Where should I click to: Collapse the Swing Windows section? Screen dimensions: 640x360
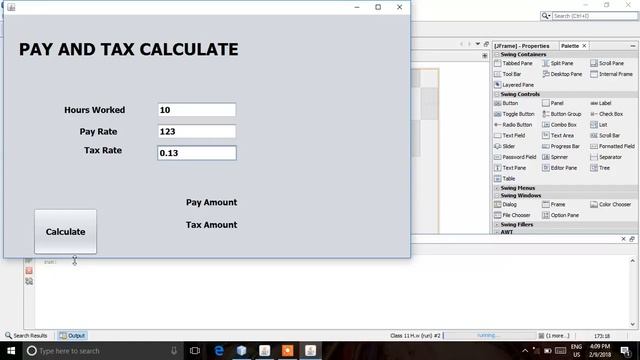[x=497, y=196]
